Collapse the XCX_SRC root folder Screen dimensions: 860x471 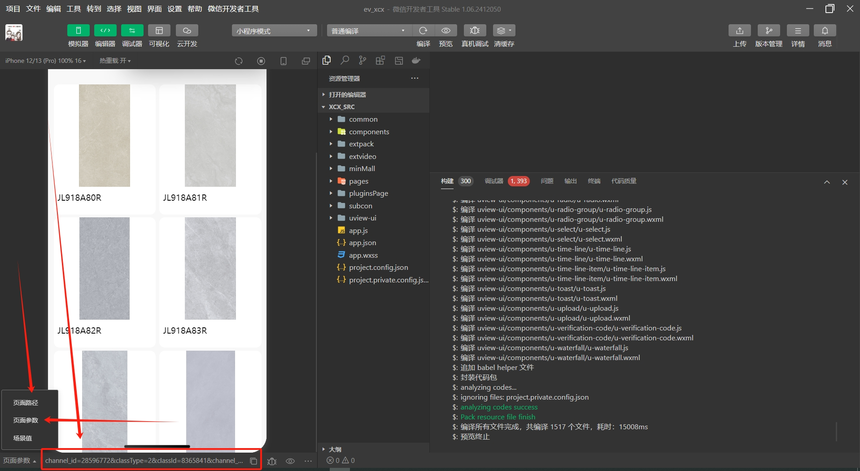374,107
